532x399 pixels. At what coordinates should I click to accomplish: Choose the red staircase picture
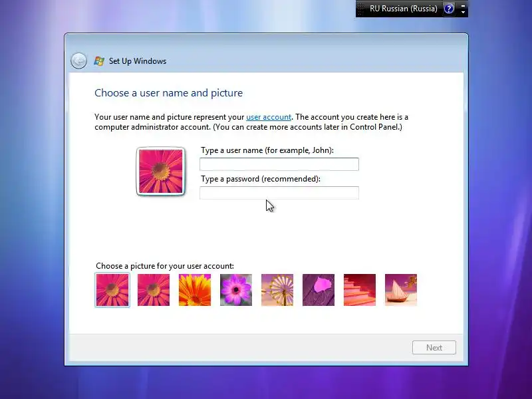click(x=360, y=290)
